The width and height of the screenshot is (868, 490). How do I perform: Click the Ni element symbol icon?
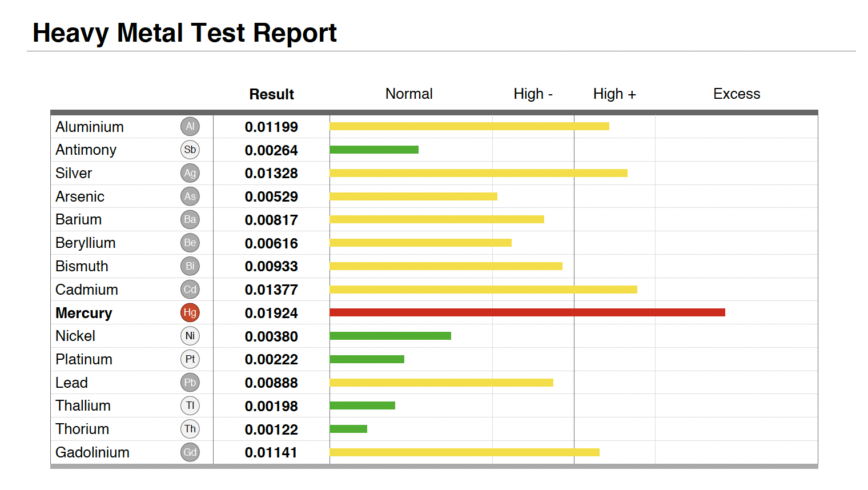pos(190,336)
